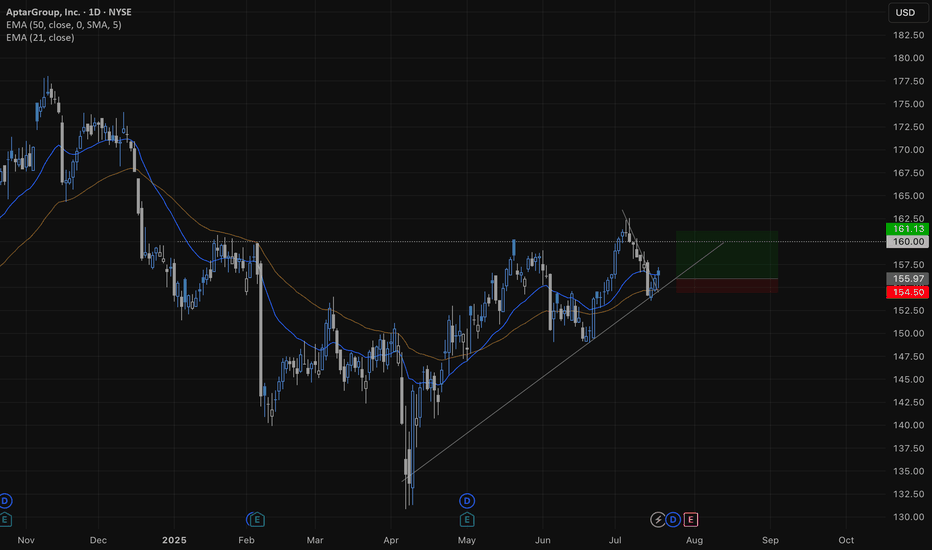Image resolution: width=932 pixels, height=550 pixels.
Task: Click the lightning bolt event icon
Action: 657,520
